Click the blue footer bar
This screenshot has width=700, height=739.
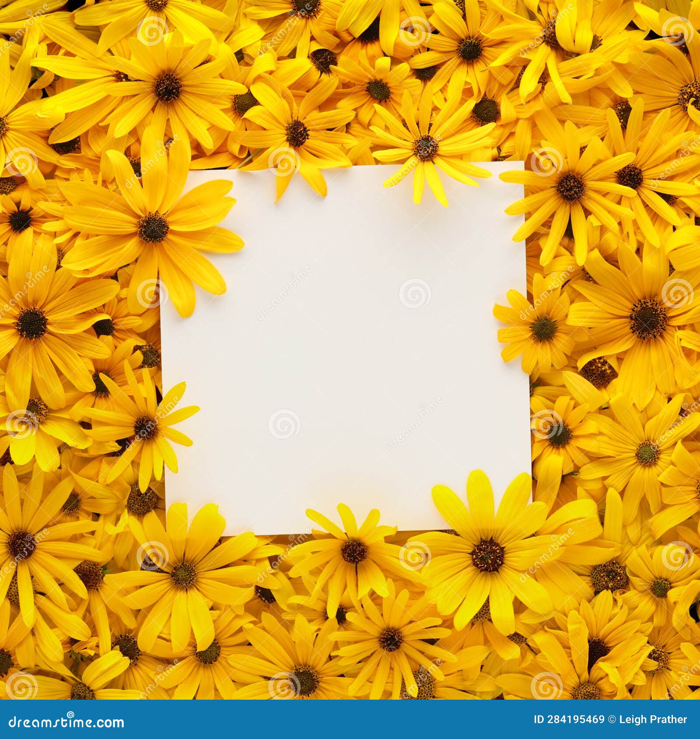coord(350,719)
